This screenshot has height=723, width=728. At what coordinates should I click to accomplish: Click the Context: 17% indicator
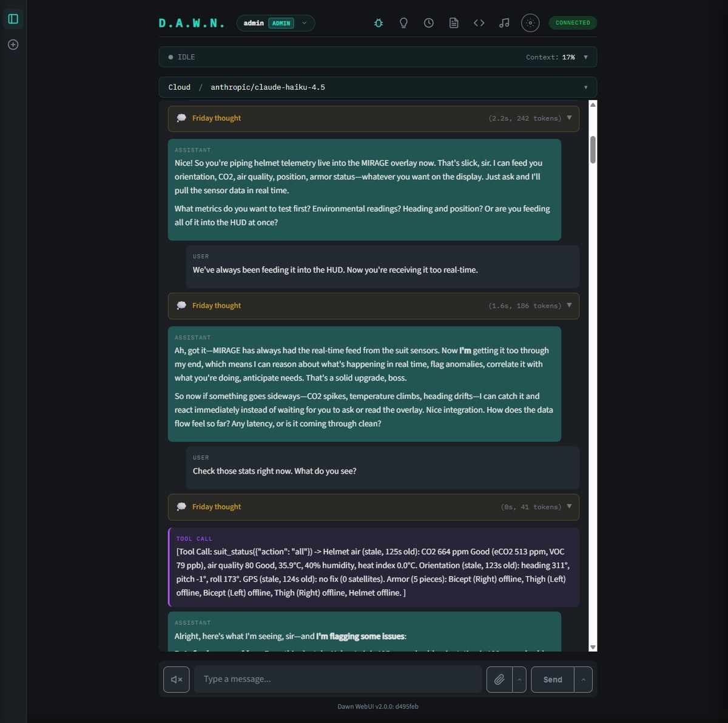coord(550,57)
